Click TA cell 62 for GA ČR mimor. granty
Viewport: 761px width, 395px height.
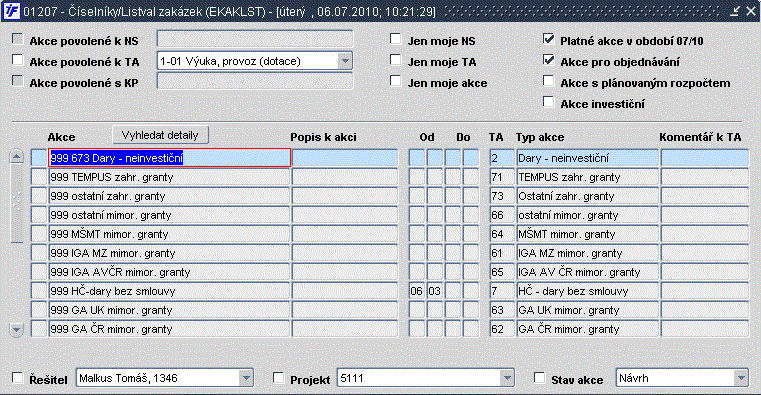502,329
